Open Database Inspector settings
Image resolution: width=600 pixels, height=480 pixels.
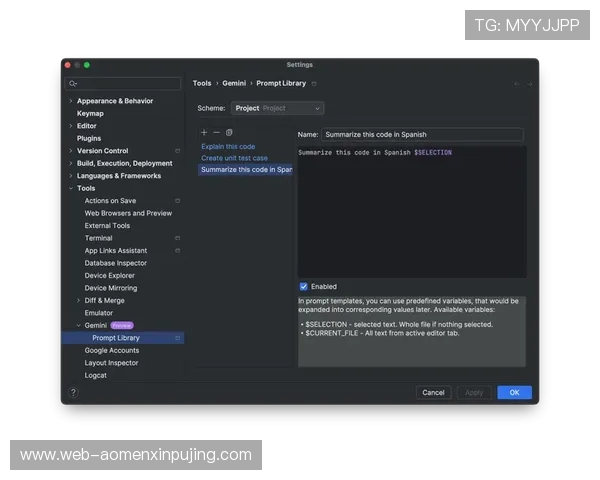pos(116,263)
